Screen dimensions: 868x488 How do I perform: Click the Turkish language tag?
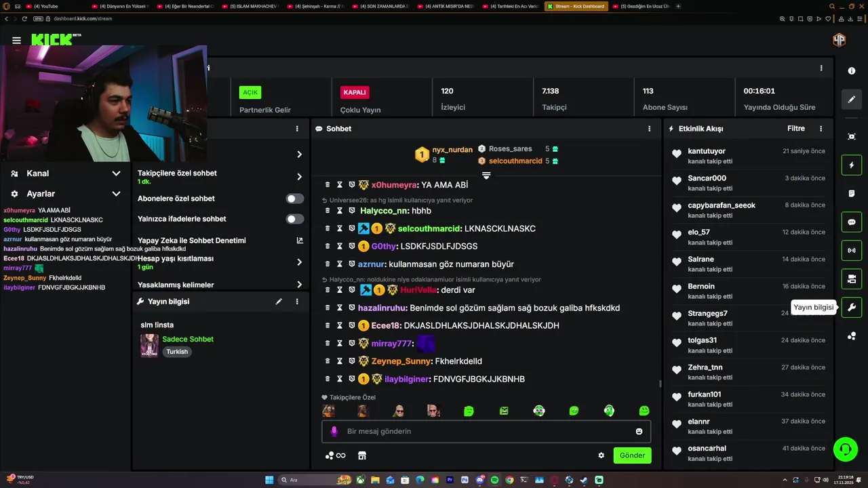point(177,352)
